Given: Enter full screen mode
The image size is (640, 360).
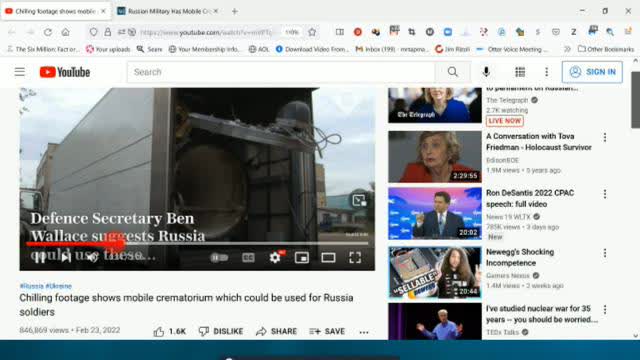Looking at the screenshot, I should pos(355,258).
